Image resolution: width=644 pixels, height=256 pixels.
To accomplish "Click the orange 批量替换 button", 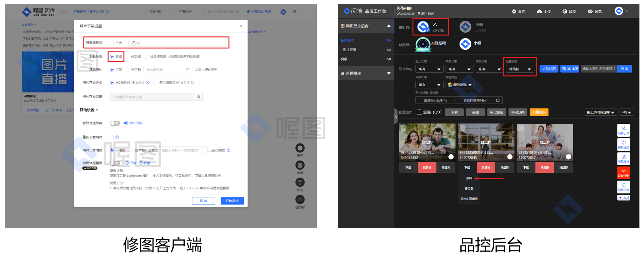I will coord(539,112).
